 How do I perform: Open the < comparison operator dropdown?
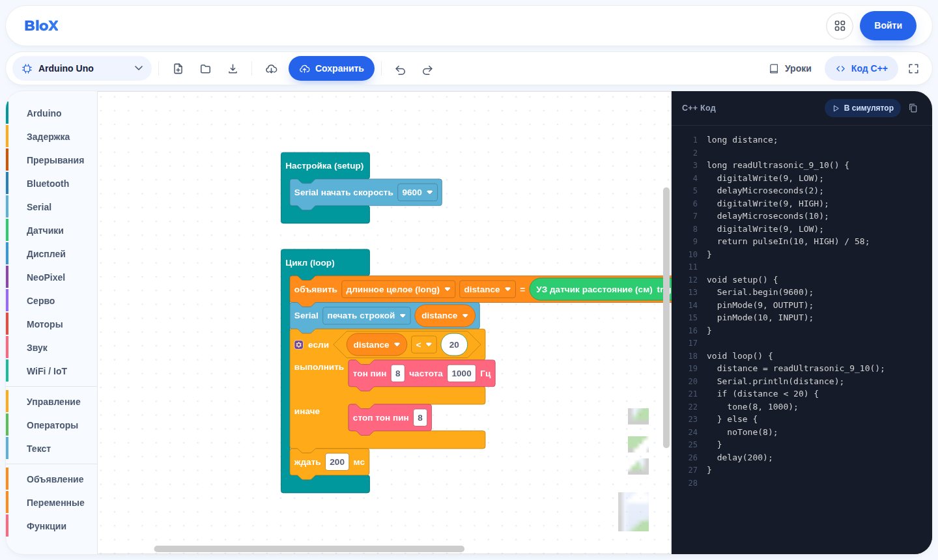[x=424, y=344]
